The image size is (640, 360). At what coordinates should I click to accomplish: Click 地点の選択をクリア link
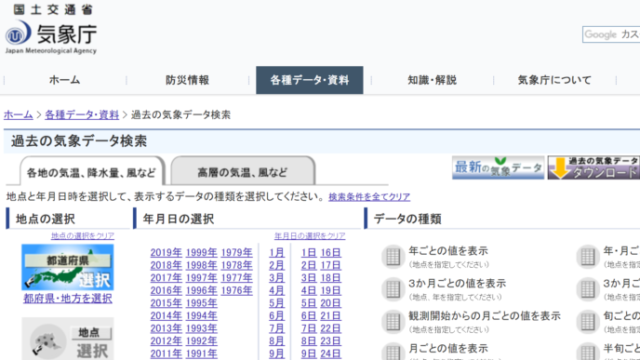tap(82, 236)
